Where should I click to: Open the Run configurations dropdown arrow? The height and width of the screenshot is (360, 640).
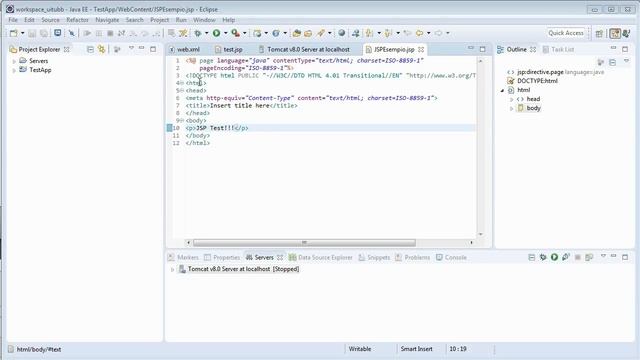[225, 33]
